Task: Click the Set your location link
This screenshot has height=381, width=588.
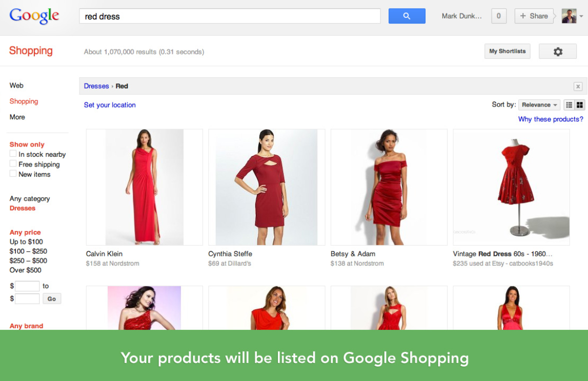Action: [x=109, y=104]
